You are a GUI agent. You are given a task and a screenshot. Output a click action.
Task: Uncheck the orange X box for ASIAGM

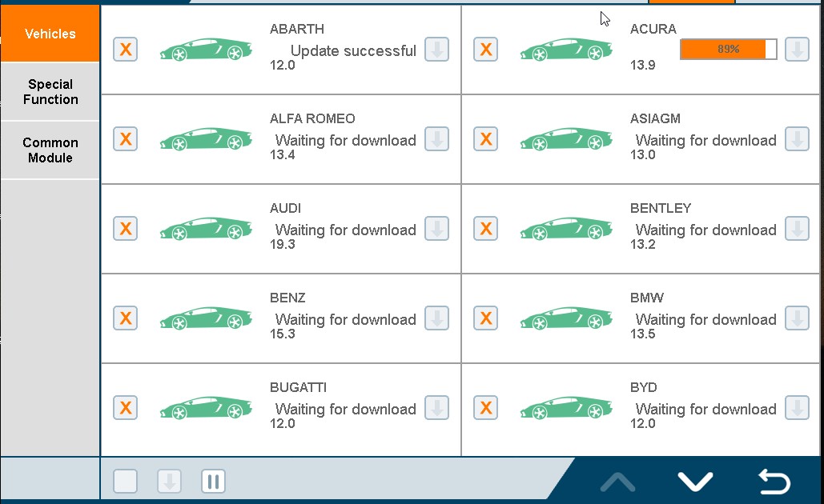pyautogui.click(x=485, y=139)
